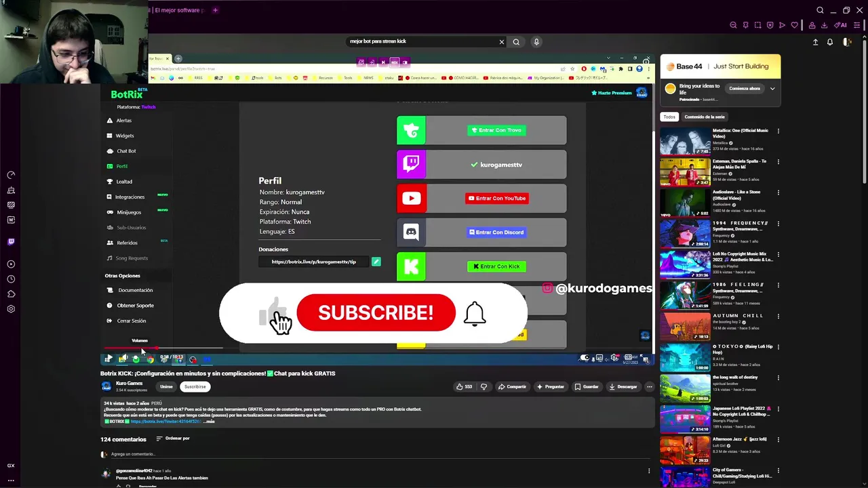This screenshot has width=868, height=488.
Task: Start voice search with the microphone icon
Action: [536, 42]
